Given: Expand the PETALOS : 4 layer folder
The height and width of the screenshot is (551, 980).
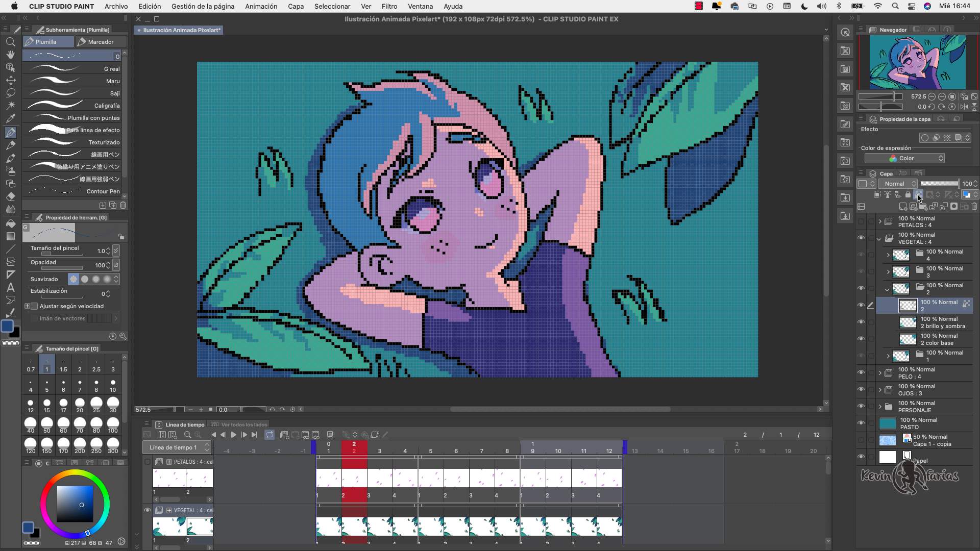Looking at the screenshot, I should click(x=880, y=221).
